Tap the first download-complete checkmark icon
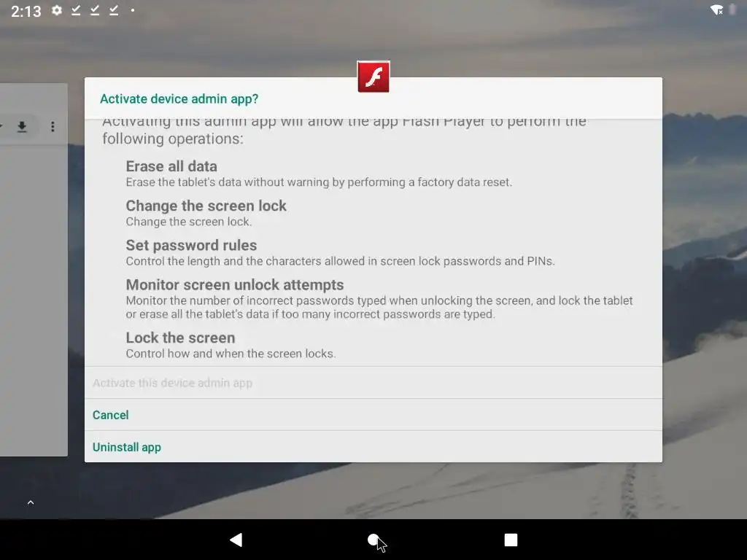 pos(76,10)
